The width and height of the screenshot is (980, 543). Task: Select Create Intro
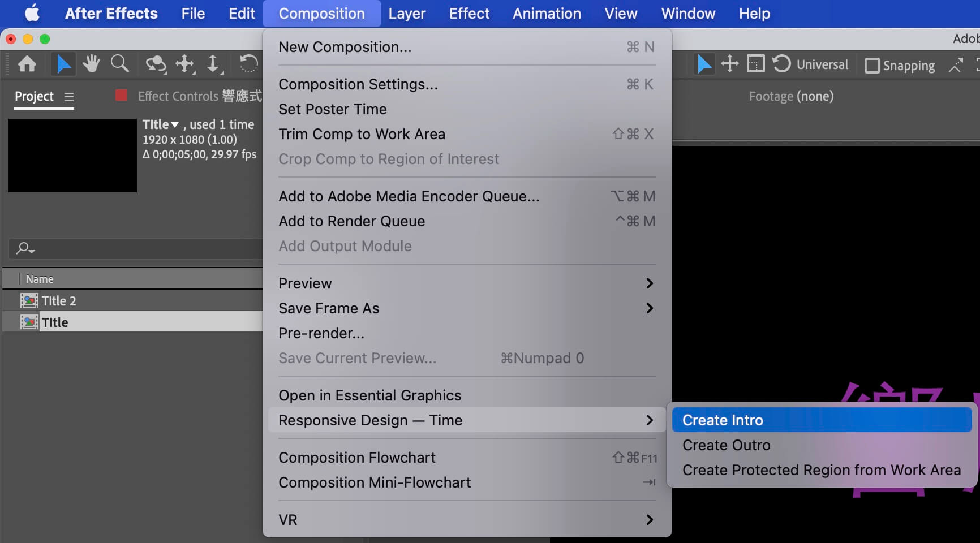click(x=822, y=420)
